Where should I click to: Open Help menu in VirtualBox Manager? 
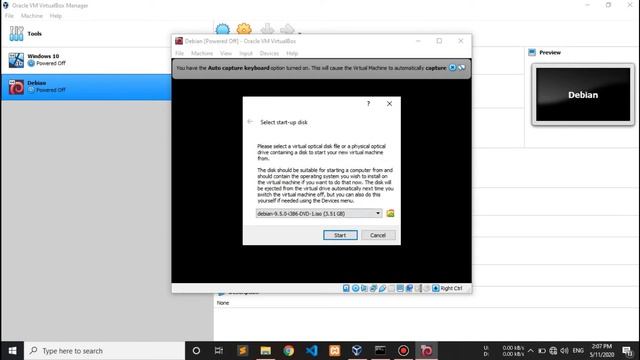tap(56, 16)
